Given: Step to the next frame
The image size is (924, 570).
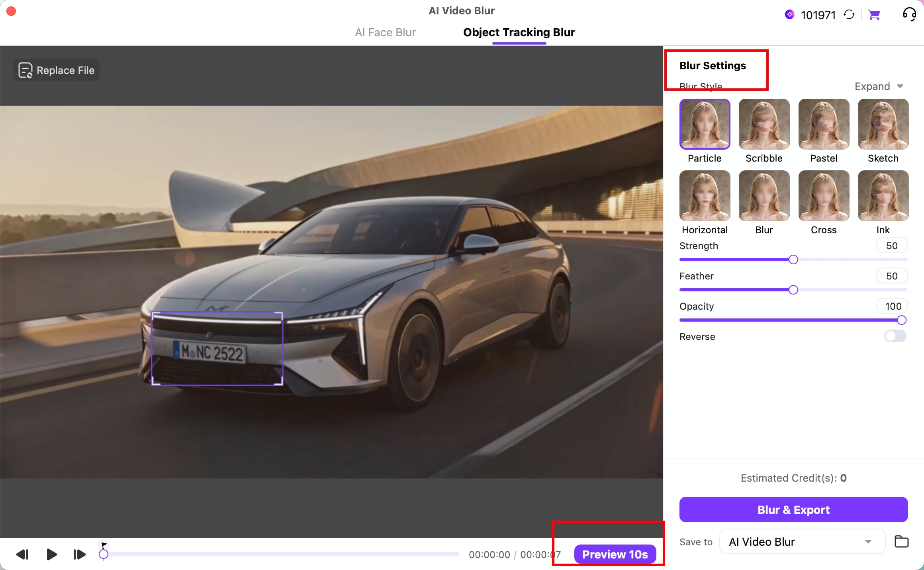Looking at the screenshot, I should coord(80,554).
